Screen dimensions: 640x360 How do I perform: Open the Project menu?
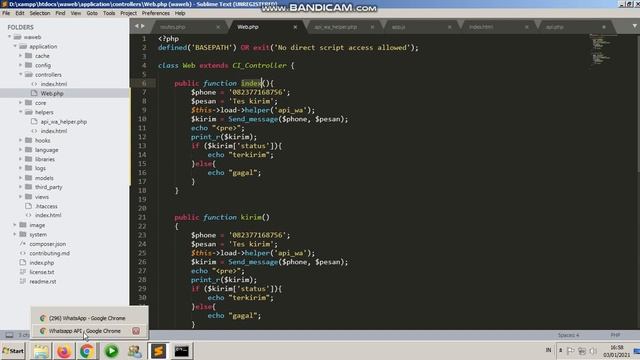coord(129,13)
